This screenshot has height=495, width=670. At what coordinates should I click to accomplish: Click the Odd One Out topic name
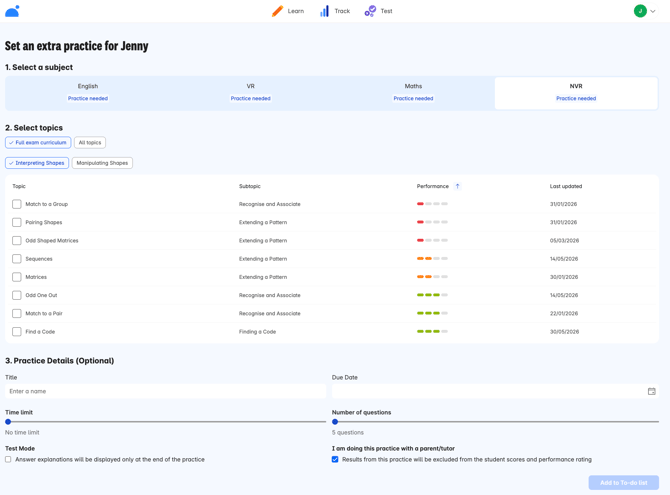click(41, 295)
